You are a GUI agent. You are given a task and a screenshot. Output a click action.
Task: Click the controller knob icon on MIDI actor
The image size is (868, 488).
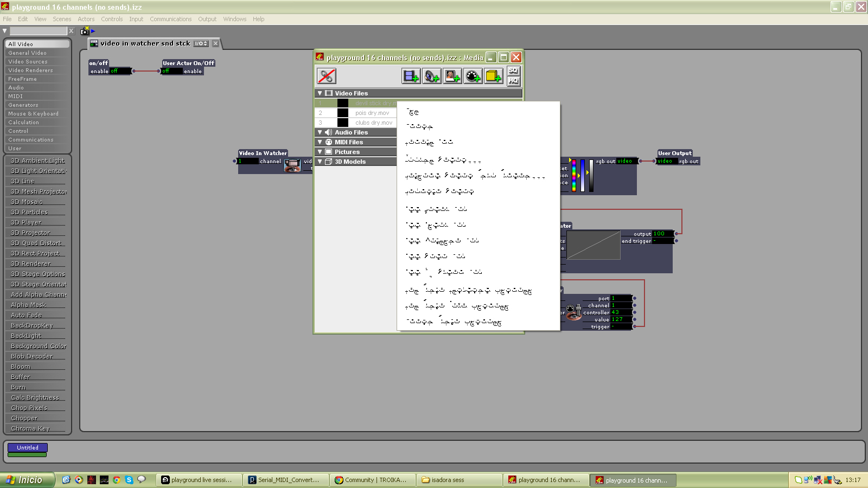tap(573, 312)
